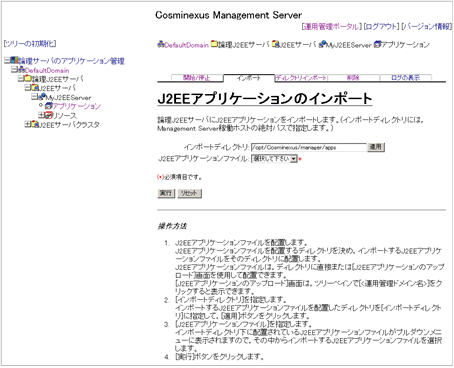Collapse the 論理J2EEサーバ tree node
The image size is (454, 368).
20,79
